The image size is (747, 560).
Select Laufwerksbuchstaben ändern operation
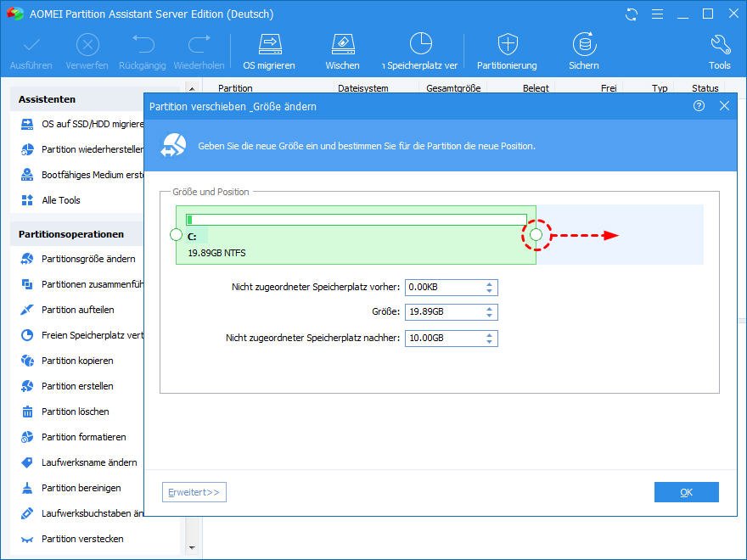[x=82, y=513]
